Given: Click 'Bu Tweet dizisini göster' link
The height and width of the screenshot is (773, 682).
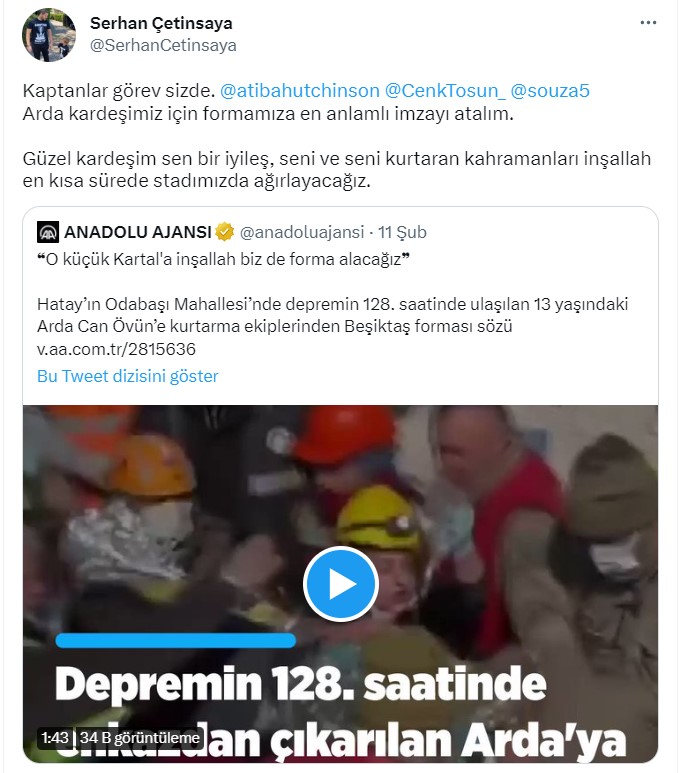Looking at the screenshot, I should pos(128,376).
